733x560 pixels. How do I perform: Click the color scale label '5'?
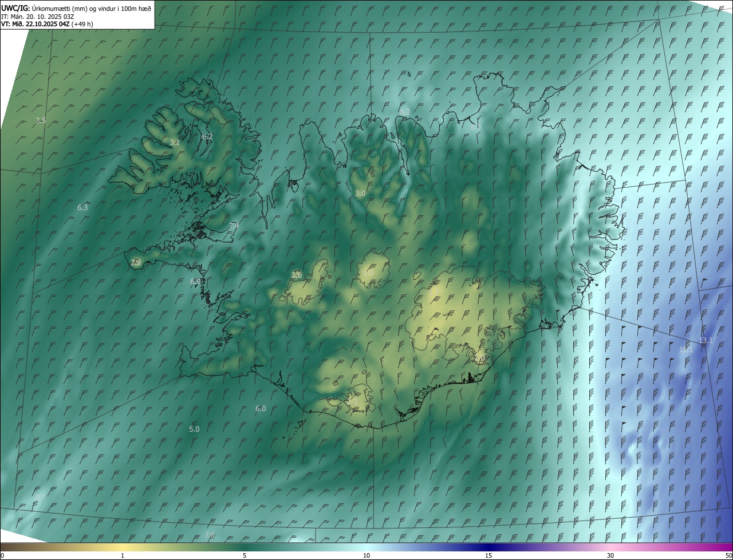coord(245,555)
